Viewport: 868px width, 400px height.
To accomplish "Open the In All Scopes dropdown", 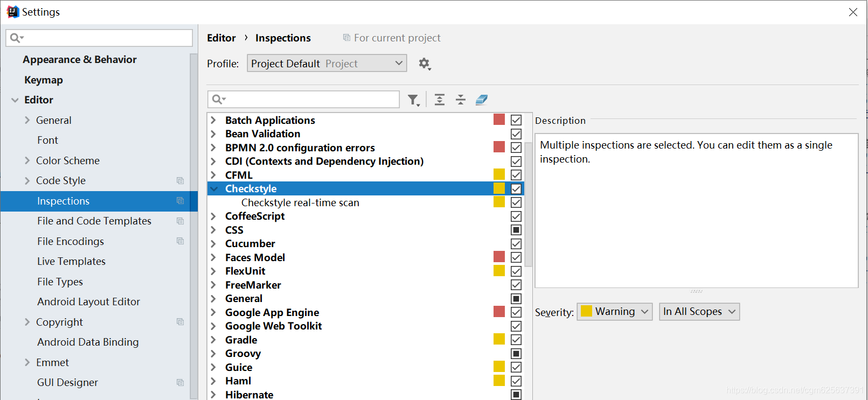I will [x=699, y=312].
